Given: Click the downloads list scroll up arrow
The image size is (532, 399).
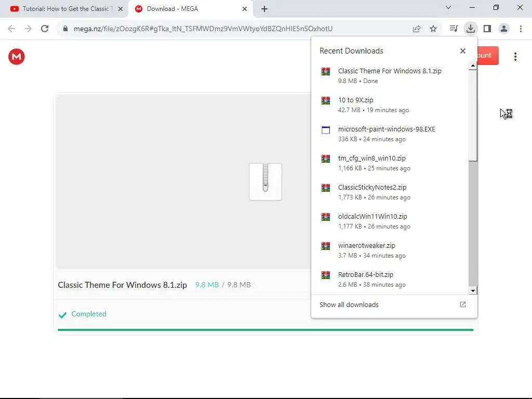Looking at the screenshot, I should coord(473,66).
